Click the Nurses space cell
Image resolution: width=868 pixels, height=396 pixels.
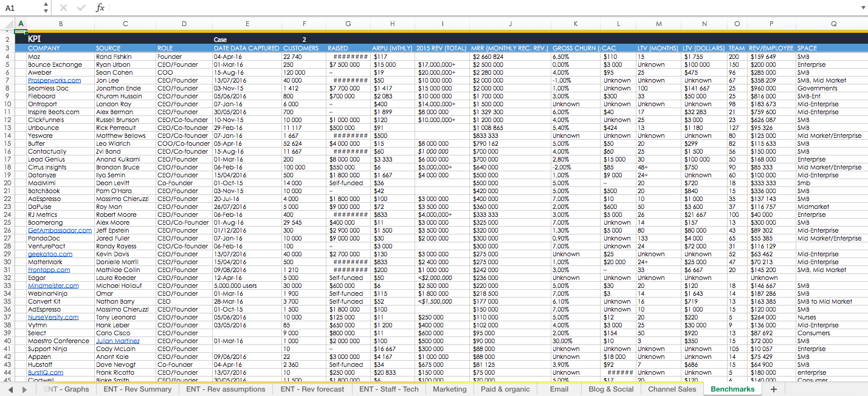(x=833, y=317)
